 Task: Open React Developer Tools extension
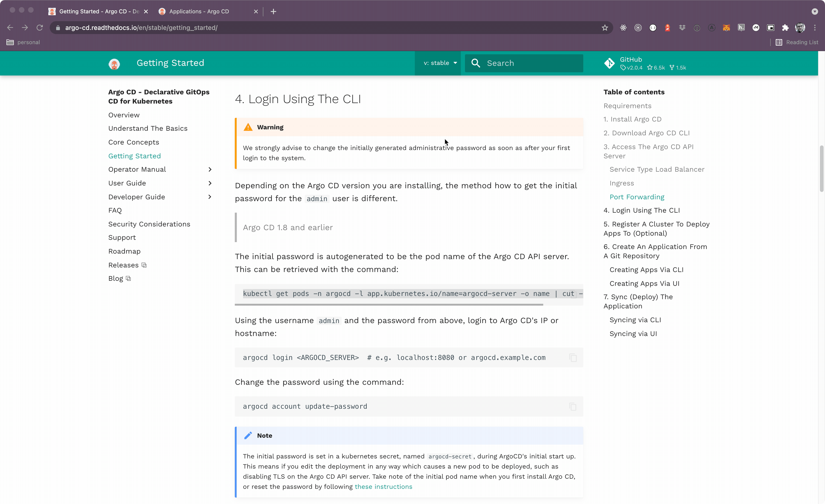623,28
